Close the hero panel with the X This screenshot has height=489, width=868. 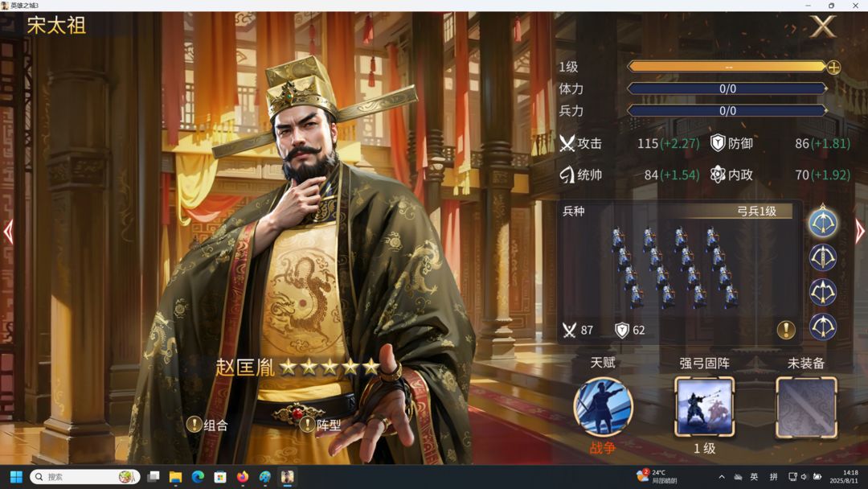point(822,27)
